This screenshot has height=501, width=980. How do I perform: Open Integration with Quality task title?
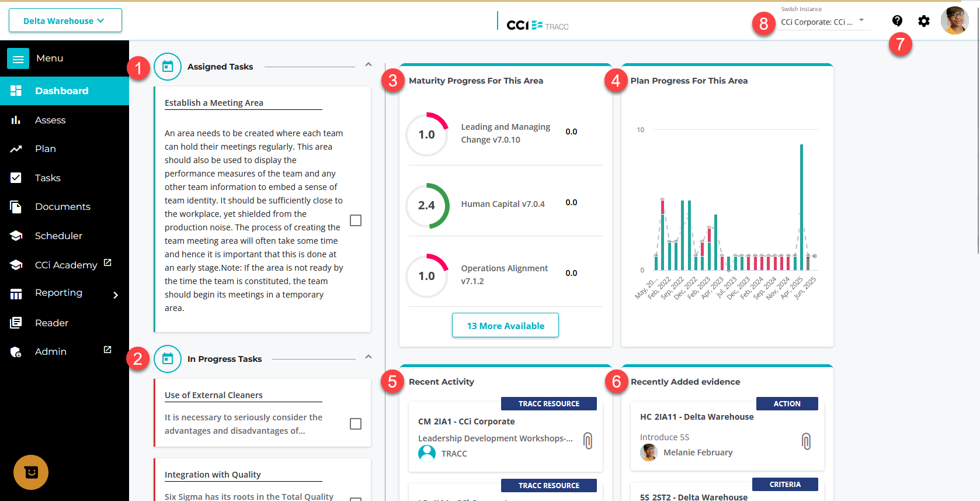(x=213, y=475)
